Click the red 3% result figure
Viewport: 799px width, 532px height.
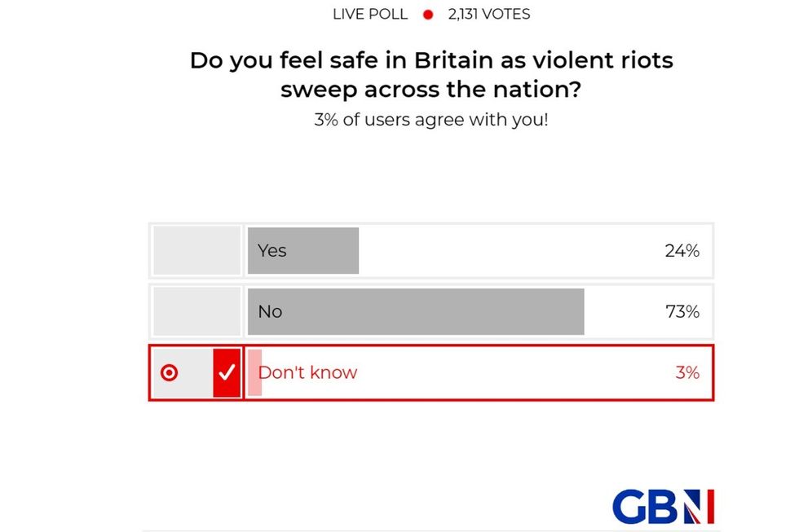pyautogui.click(x=686, y=373)
